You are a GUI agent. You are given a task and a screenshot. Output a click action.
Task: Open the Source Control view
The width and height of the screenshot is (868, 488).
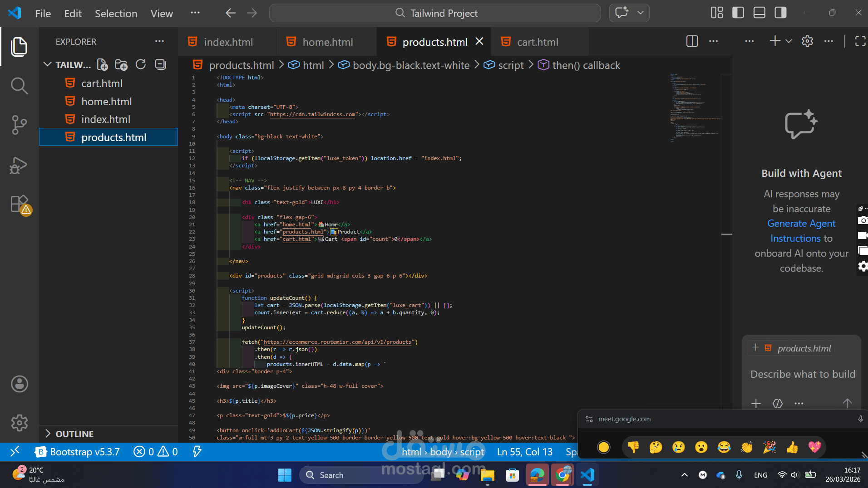[19, 125]
